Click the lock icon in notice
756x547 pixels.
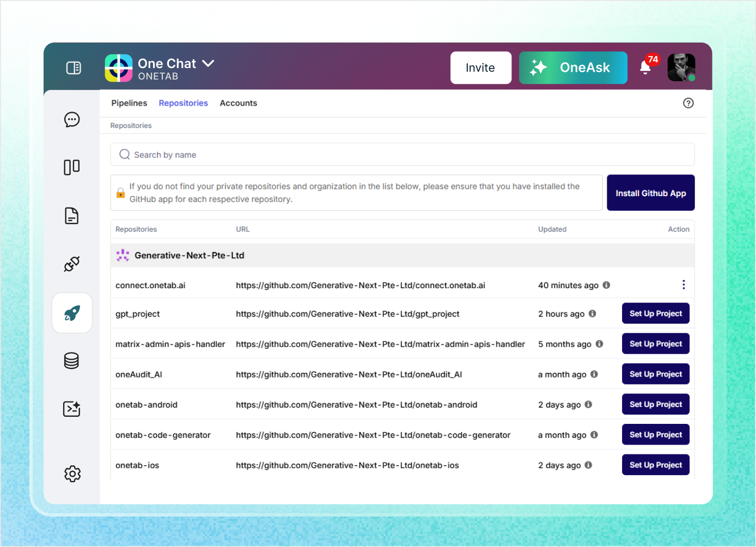click(120, 193)
